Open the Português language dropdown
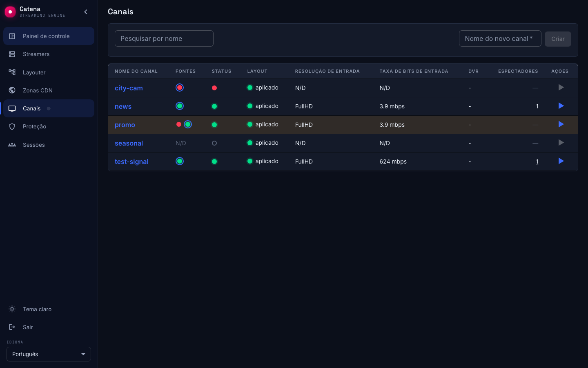 (49, 354)
